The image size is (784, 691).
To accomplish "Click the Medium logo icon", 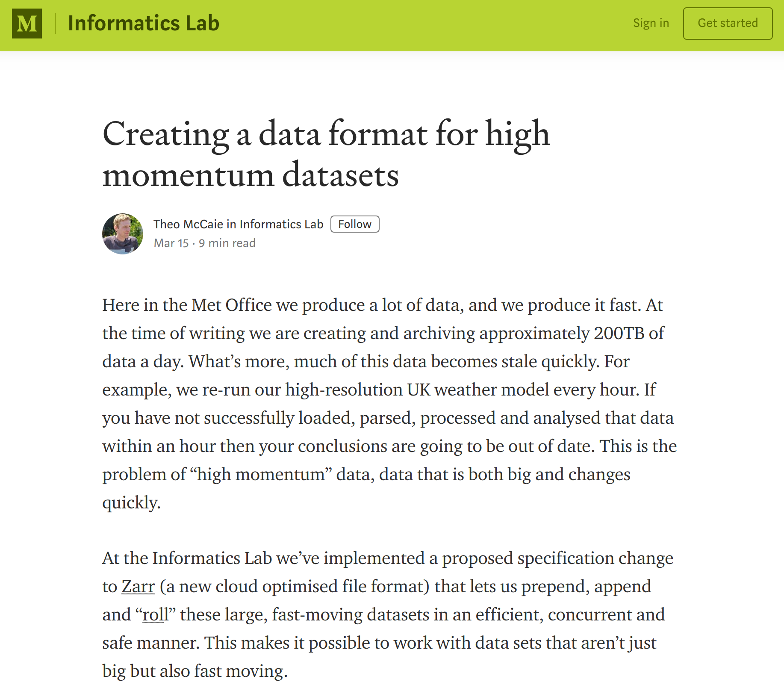I will click(27, 24).
